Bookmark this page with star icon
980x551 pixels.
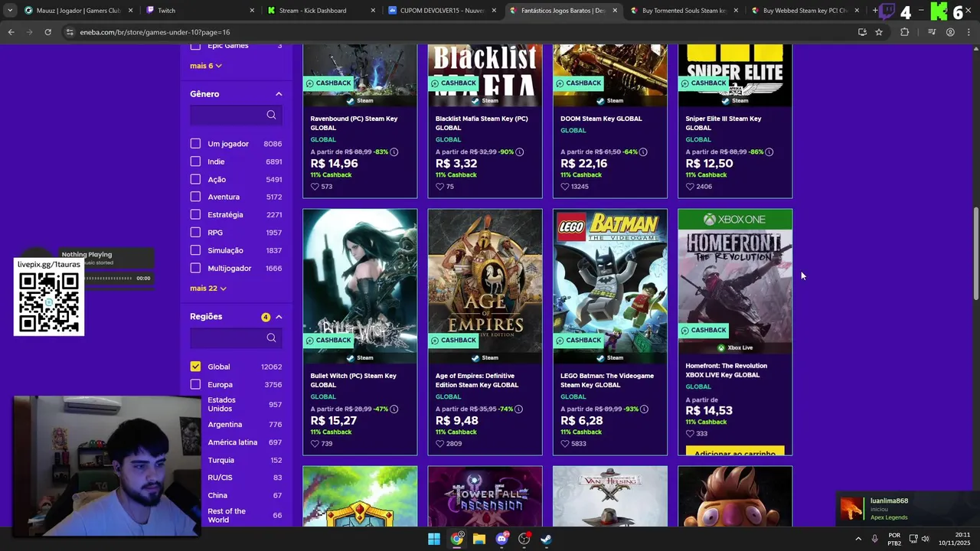tap(879, 32)
